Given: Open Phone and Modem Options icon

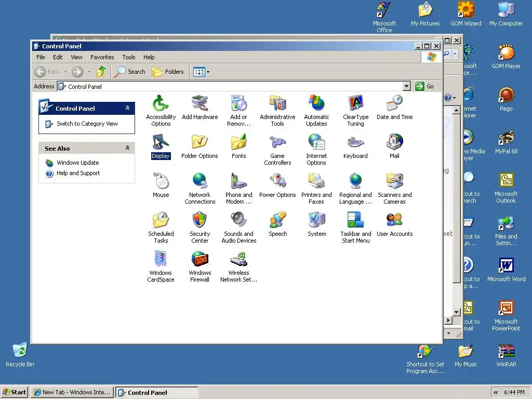Looking at the screenshot, I should click(x=238, y=189).
